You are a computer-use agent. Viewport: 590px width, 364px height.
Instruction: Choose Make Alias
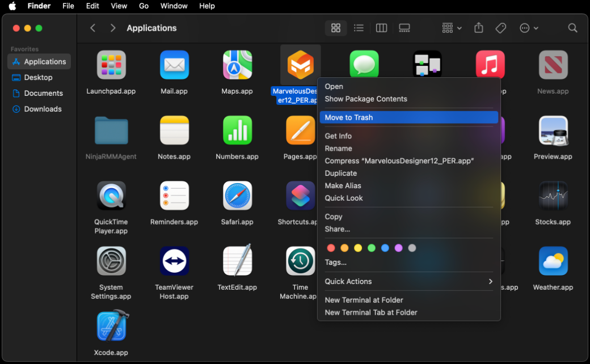pyautogui.click(x=409, y=186)
